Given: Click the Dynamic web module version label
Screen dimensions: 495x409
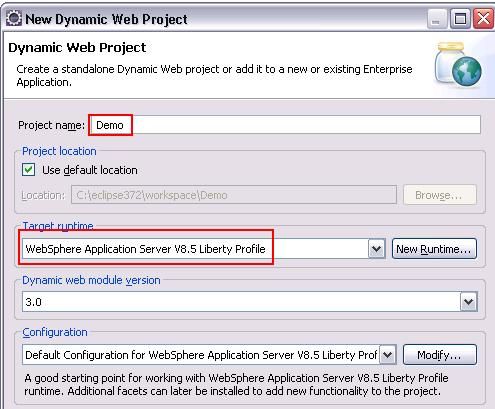Looking at the screenshot, I should tap(91, 280).
